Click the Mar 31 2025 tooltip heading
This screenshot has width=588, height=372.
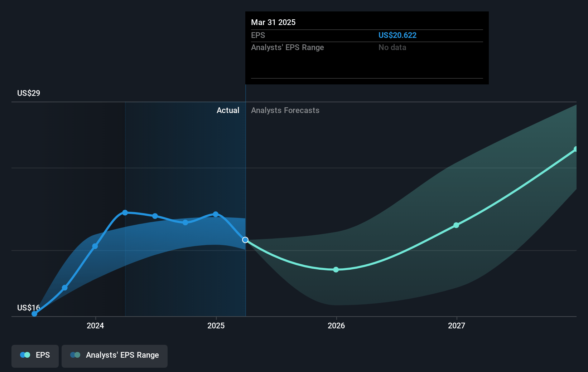click(273, 22)
